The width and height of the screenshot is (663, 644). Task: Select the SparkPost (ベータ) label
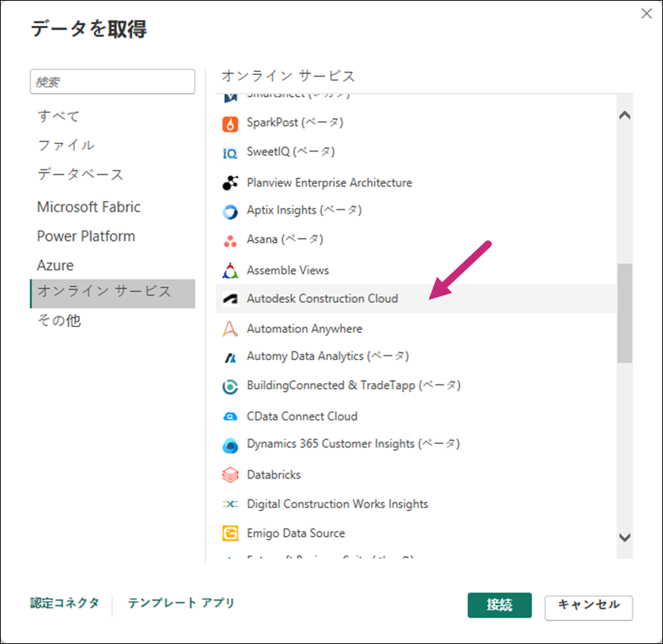(x=295, y=123)
